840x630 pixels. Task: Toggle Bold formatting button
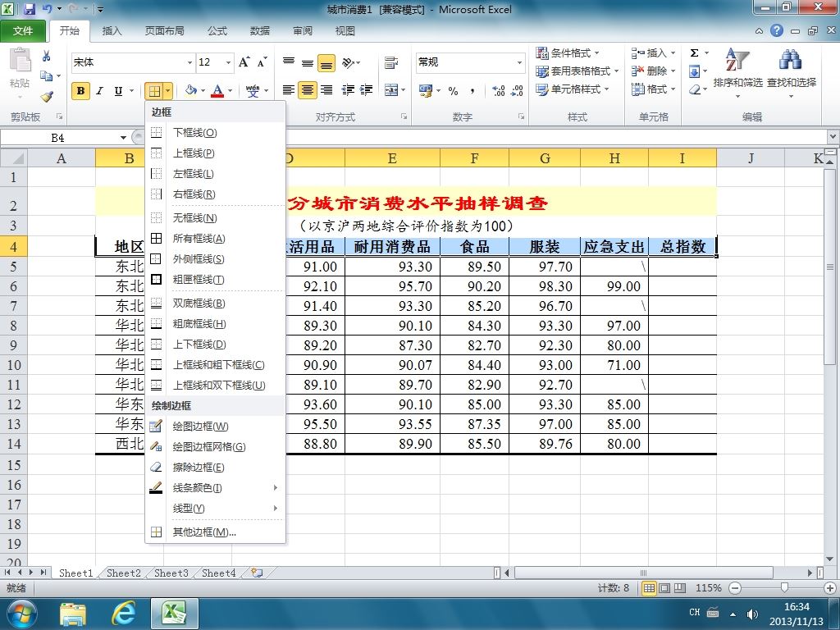pyautogui.click(x=81, y=90)
